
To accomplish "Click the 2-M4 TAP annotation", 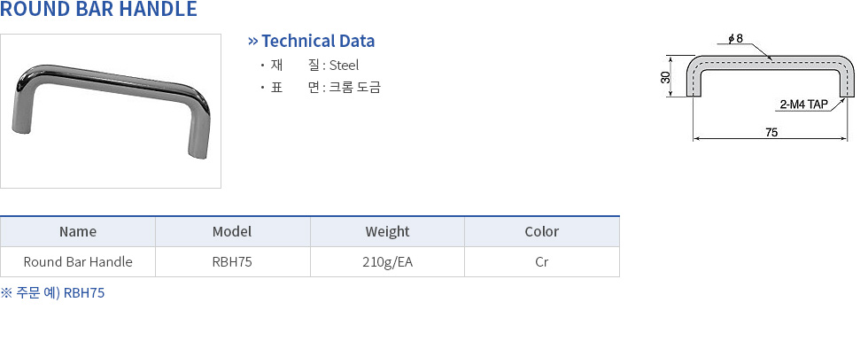I will [x=803, y=105].
